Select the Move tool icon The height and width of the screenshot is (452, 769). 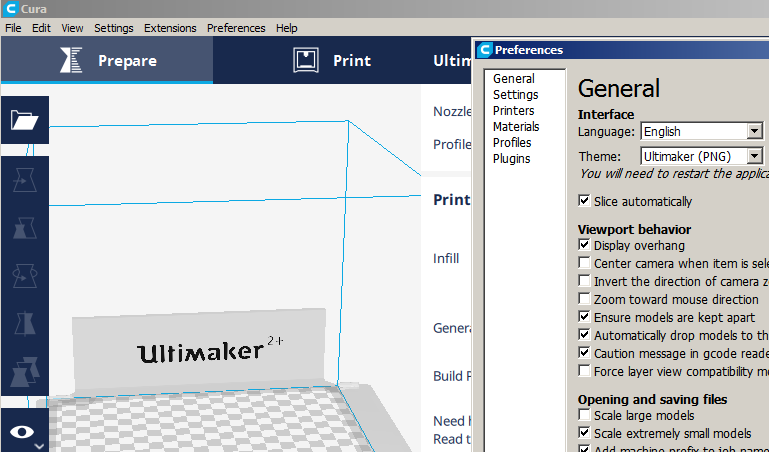click(x=25, y=180)
